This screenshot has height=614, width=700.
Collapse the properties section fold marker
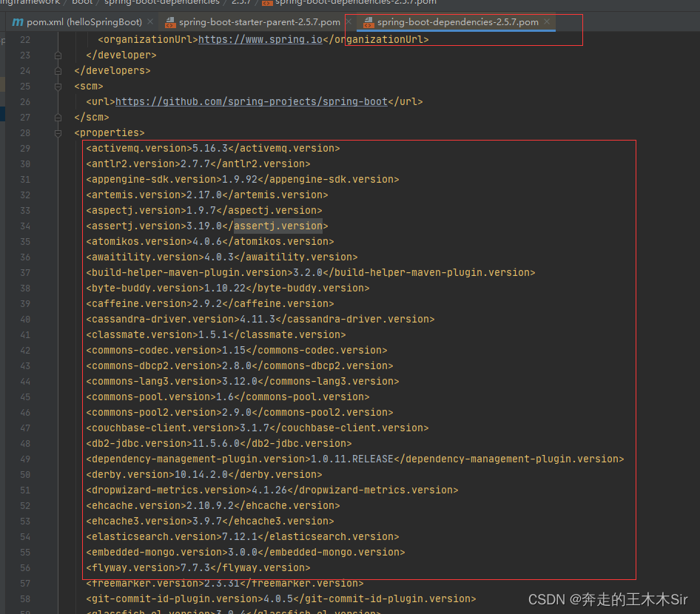tap(58, 133)
